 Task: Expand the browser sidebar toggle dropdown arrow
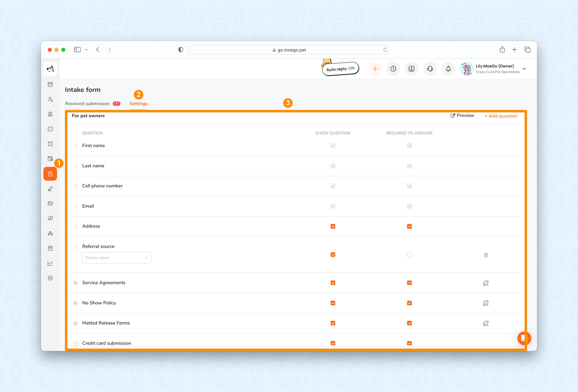point(86,50)
